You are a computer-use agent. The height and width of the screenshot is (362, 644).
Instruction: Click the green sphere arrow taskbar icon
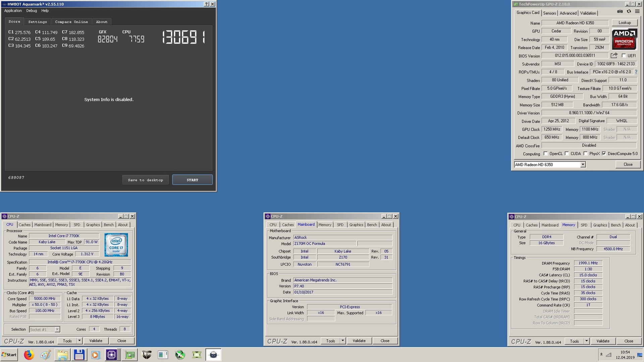[180, 355]
